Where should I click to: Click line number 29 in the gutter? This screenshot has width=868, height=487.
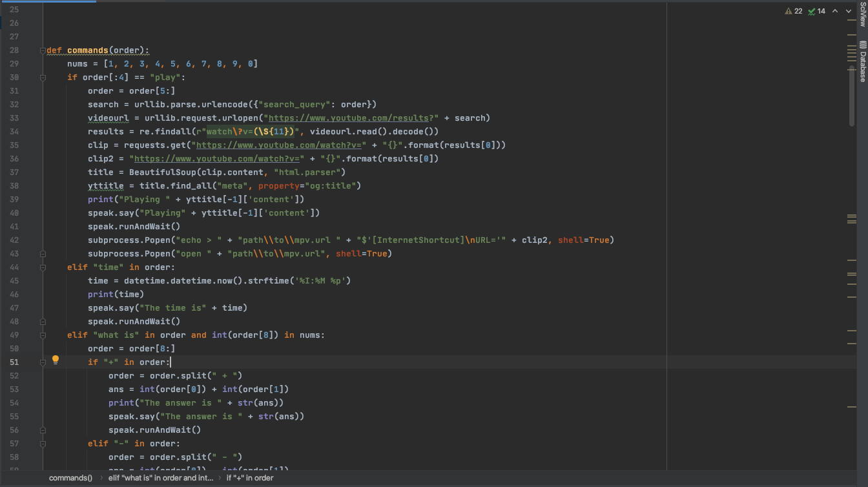[x=14, y=64]
